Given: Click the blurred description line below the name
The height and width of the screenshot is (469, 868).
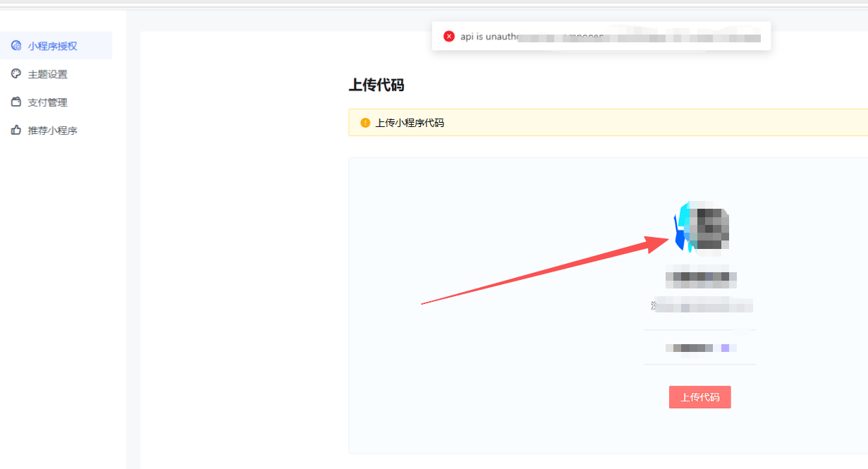Looking at the screenshot, I should point(701,305).
